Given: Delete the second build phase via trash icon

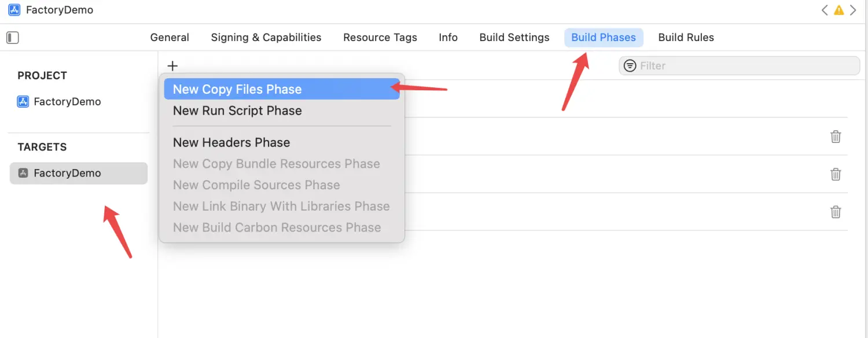Looking at the screenshot, I should point(836,174).
